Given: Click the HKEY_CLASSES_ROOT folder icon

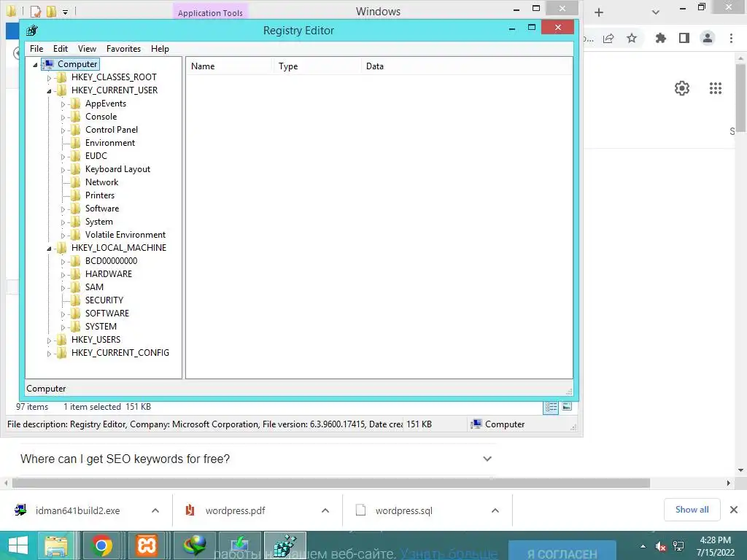Looking at the screenshot, I should [61, 77].
